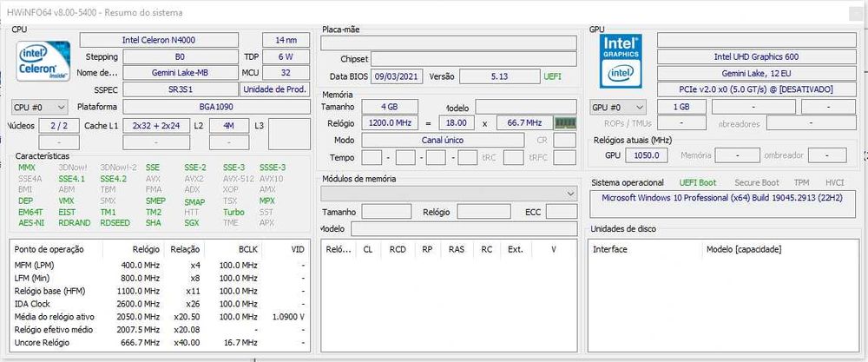Click the CL column header in memory table

[367, 250]
